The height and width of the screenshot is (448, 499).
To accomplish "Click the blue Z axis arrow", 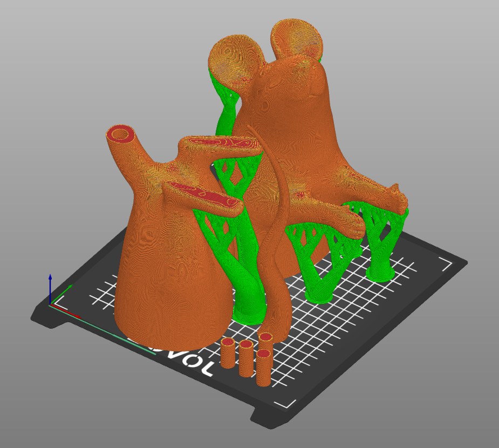I will click(50, 288).
